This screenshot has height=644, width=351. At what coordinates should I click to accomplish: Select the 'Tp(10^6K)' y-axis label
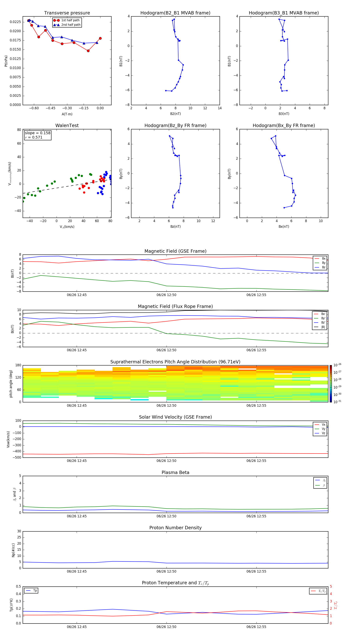(x=11, y=605)
